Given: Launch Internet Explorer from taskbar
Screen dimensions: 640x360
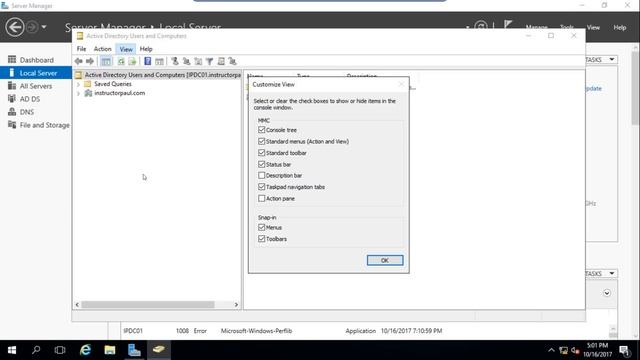Looking at the screenshot, I should pyautogui.click(x=85, y=350).
